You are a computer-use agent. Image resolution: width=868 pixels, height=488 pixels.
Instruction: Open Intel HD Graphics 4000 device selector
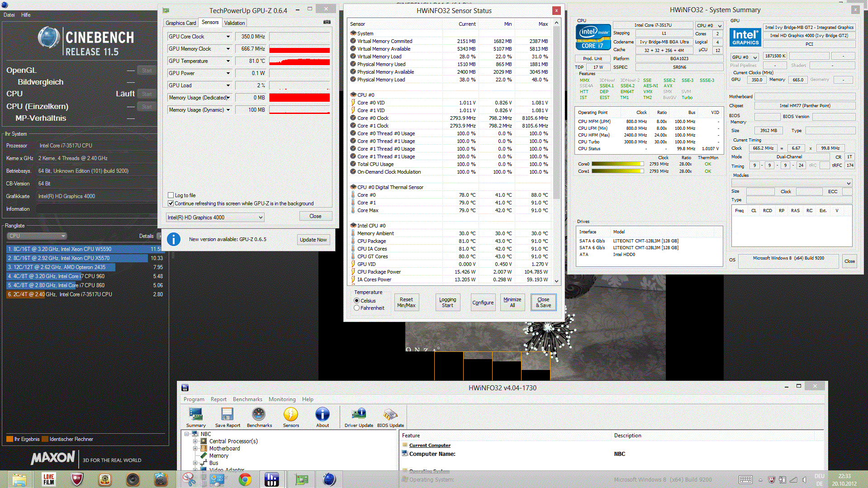click(215, 218)
